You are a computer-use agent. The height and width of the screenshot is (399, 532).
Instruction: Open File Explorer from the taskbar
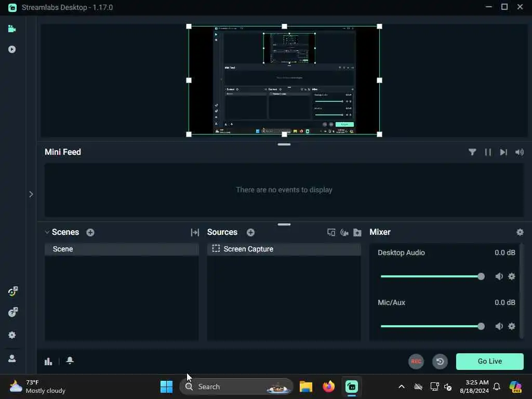[x=305, y=387]
